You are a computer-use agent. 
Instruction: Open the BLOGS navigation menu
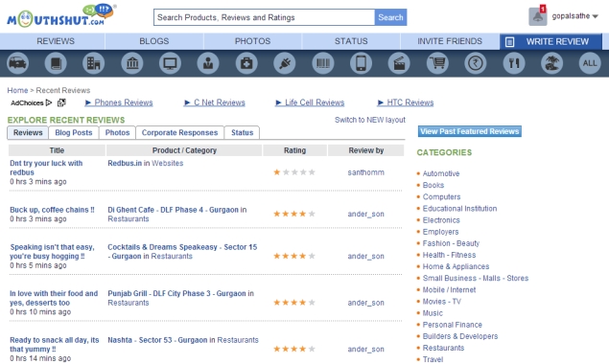[154, 41]
